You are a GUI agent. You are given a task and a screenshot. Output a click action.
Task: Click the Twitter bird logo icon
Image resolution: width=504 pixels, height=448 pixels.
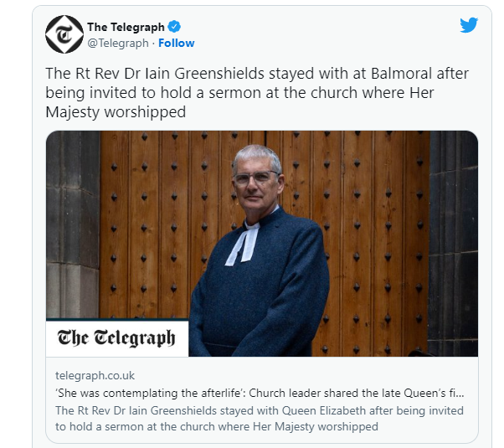(x=469, y=25)
